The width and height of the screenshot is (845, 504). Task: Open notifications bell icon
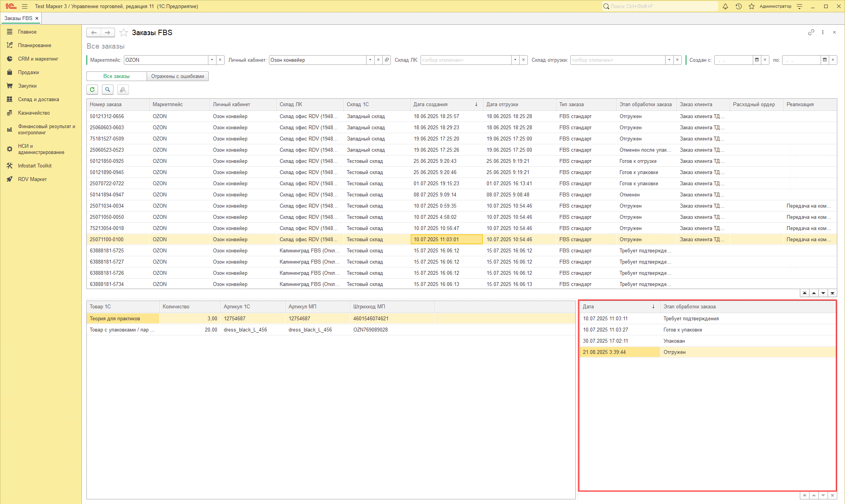pyautogui.click(x=725, y=6)
